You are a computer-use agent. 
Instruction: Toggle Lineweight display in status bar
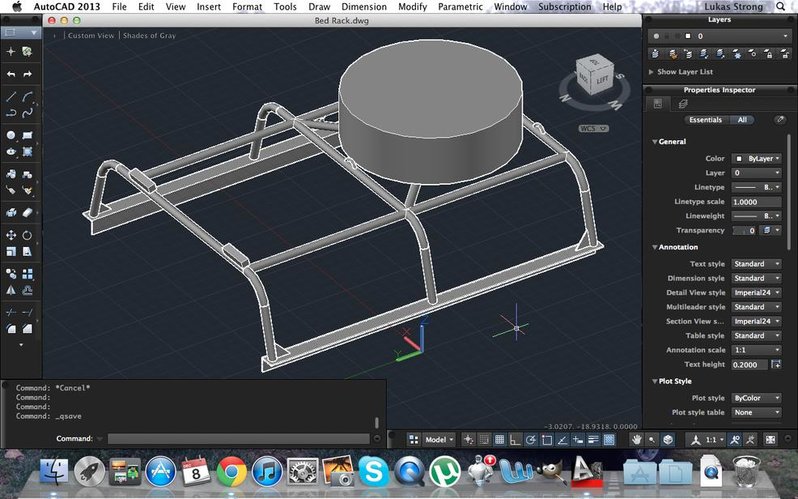(593, 439)
